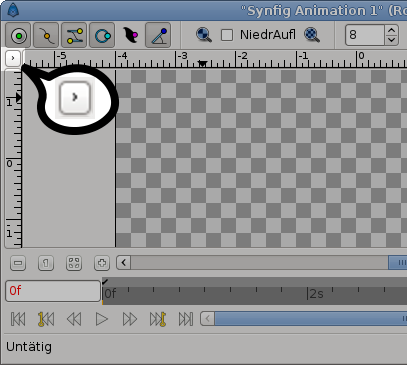Image resolution: width=407 pixels, height=365 pixels.
Task: Jump to the next keyframe
Action: (x=158, y=319)
